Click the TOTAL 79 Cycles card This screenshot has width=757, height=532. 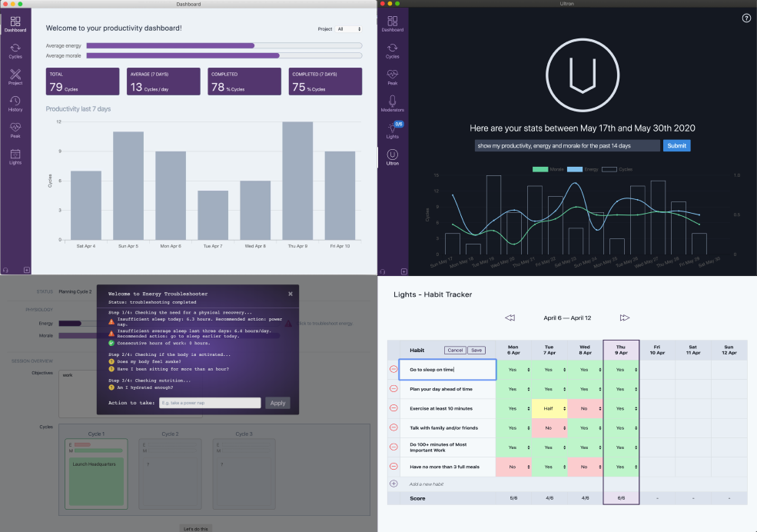[82, 81]
